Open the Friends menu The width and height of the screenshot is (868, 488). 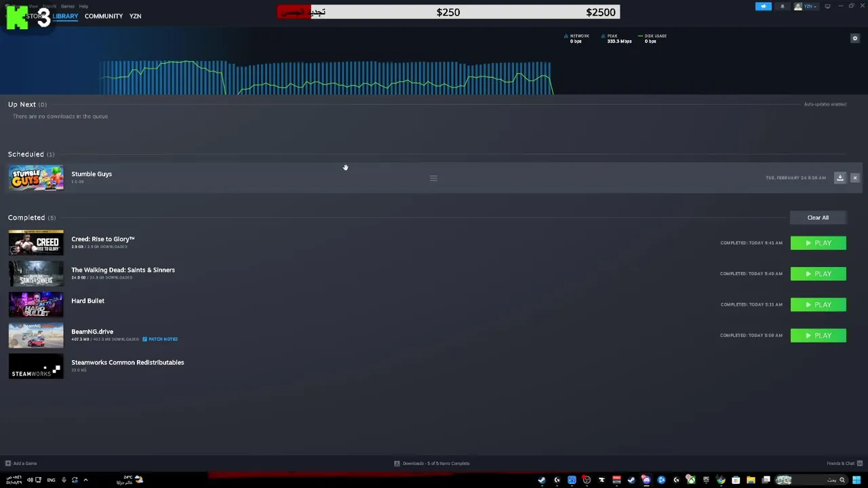click(50, 6)
